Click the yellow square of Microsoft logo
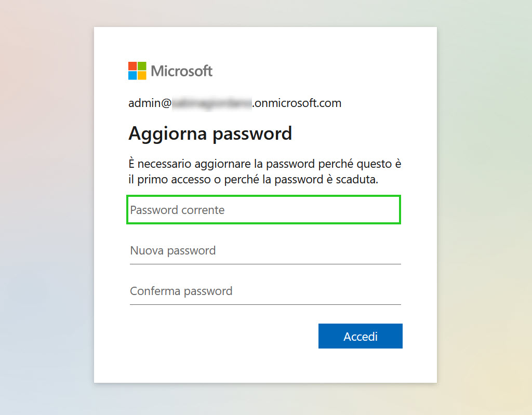Screen dimensions: 532x415 coord(142,75)
